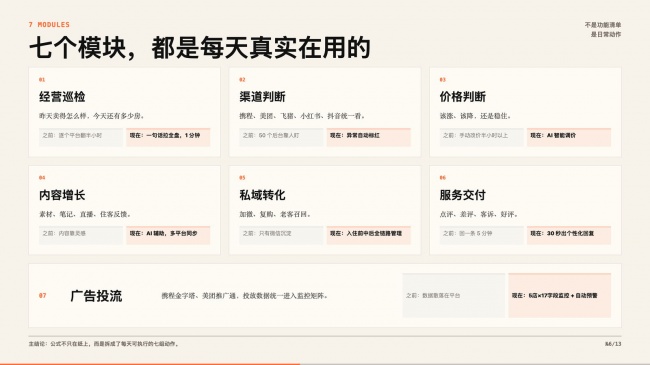Select the '内容增长' module heading
The width and height of the screenshot is (650, 365).
point(62,195)
